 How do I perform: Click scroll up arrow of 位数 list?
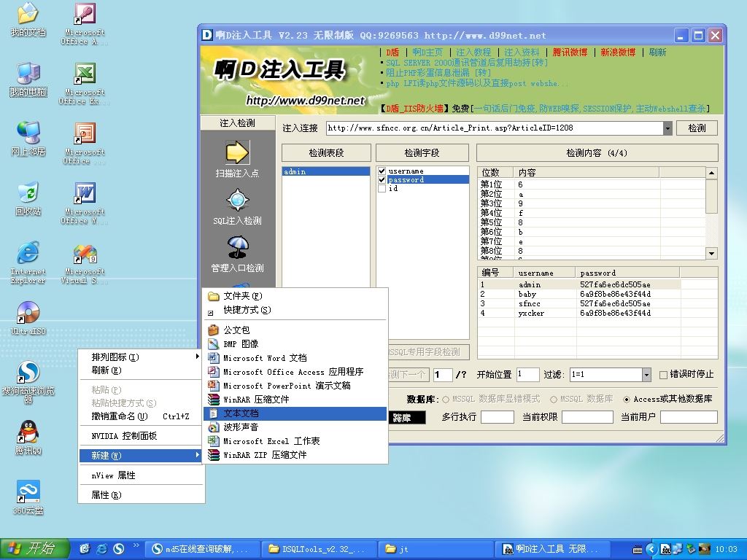711,173
